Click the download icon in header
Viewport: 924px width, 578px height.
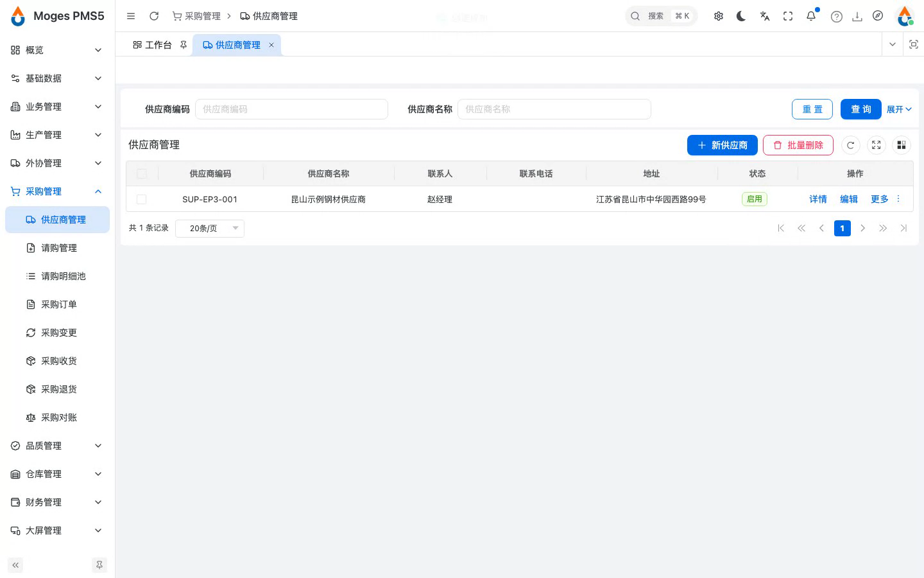857,17
